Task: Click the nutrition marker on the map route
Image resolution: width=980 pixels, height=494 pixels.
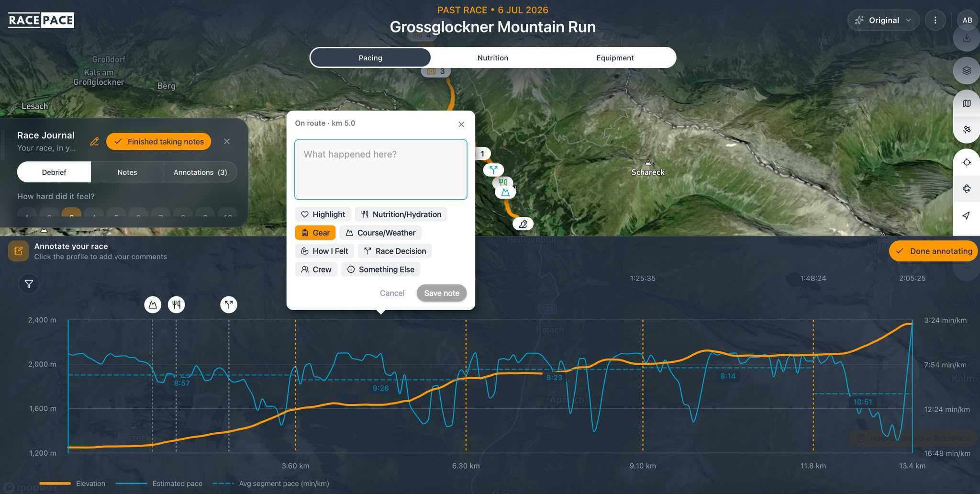Action: click(x=502, y=182)
